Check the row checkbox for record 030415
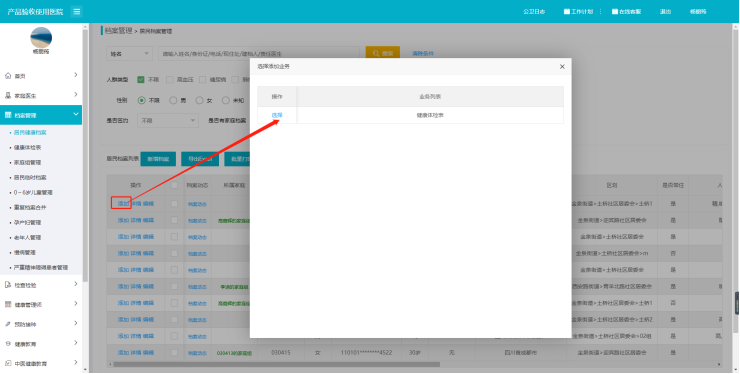This screenshot has width=740, height=374. (x=174, y=352)
